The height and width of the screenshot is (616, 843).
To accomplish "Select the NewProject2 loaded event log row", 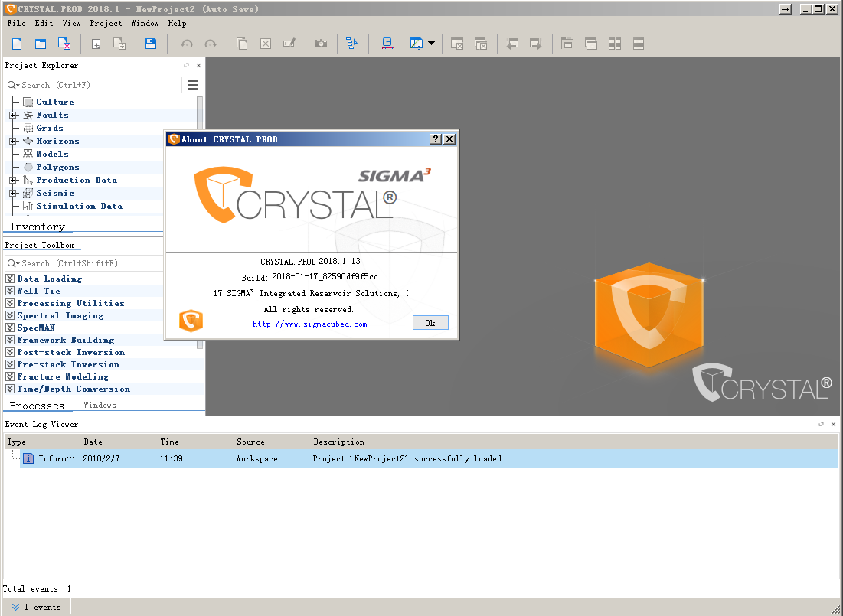I will point(429,458).
